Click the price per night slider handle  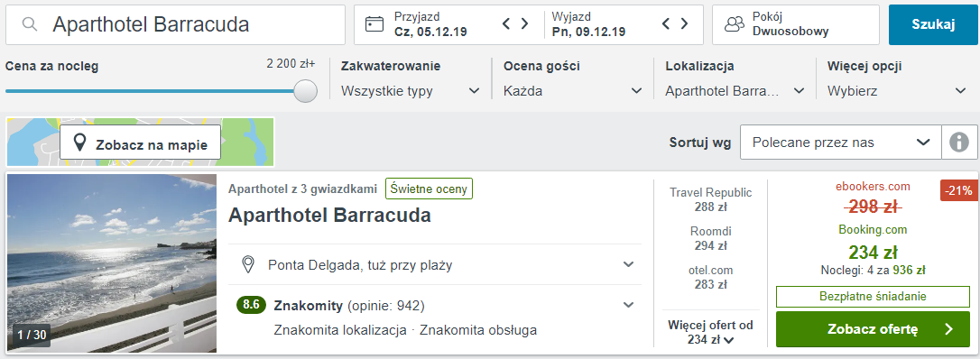tap(306, 91)
